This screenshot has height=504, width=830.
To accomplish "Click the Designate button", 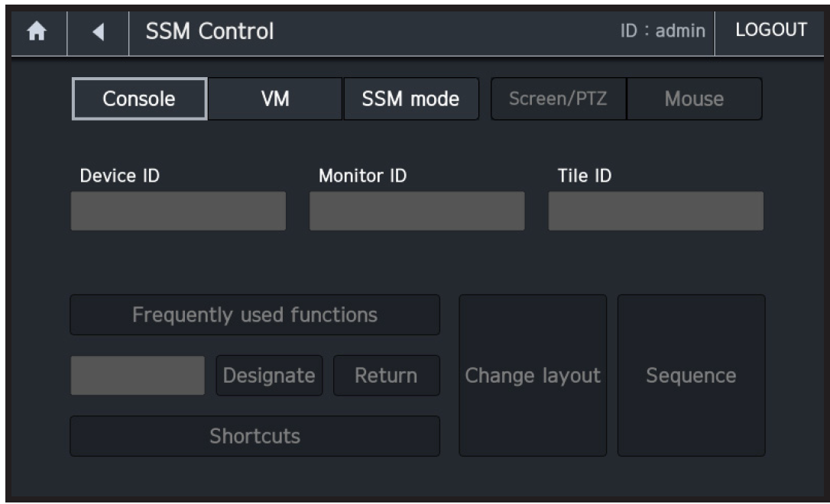I will click(269, 376).
